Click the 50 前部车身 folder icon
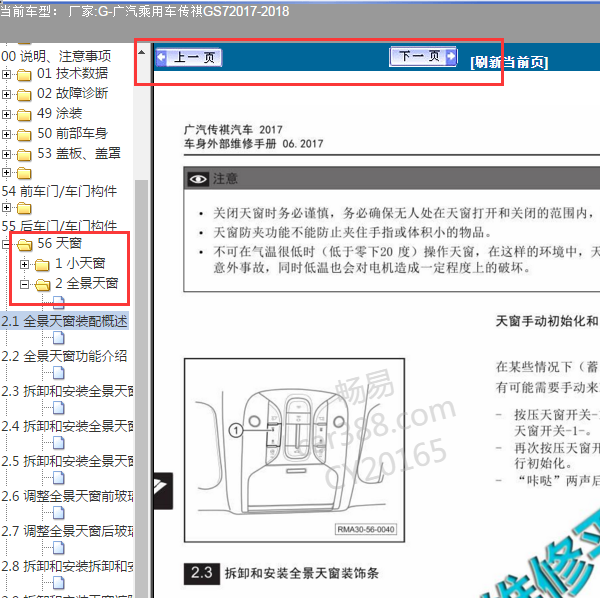 coord(24,134)
